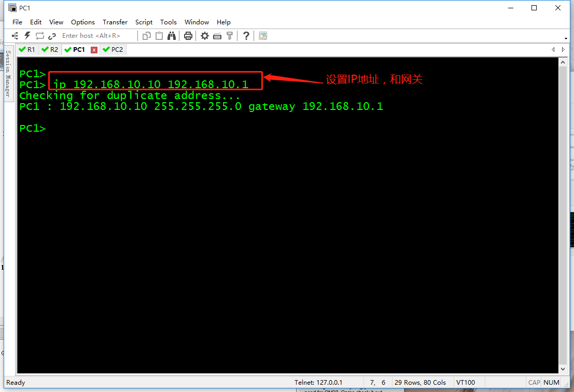Click the Disconnect link icon
This screenshot has height=392, width=574.
pyautogui.click(x=52, y=36)
